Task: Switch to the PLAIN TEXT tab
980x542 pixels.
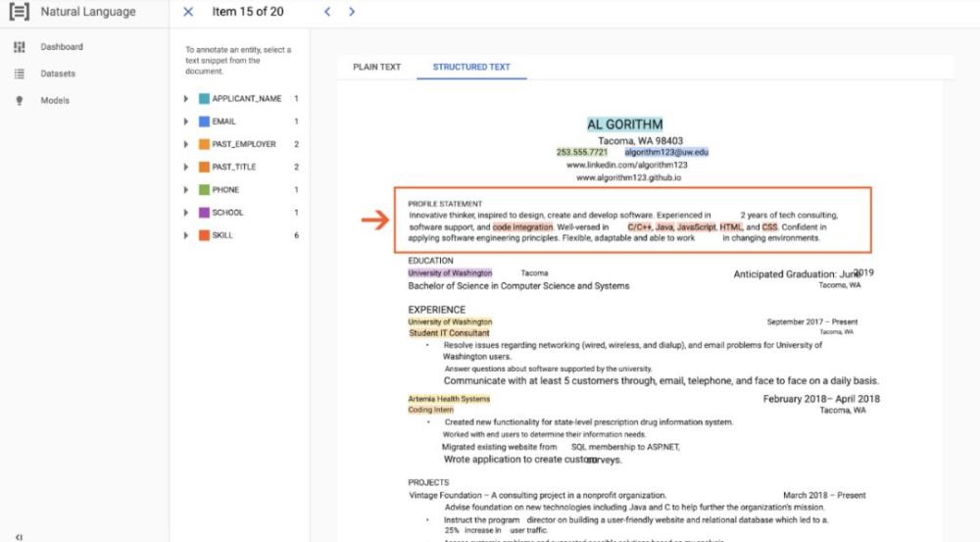Action: click(x=377, y=67)
